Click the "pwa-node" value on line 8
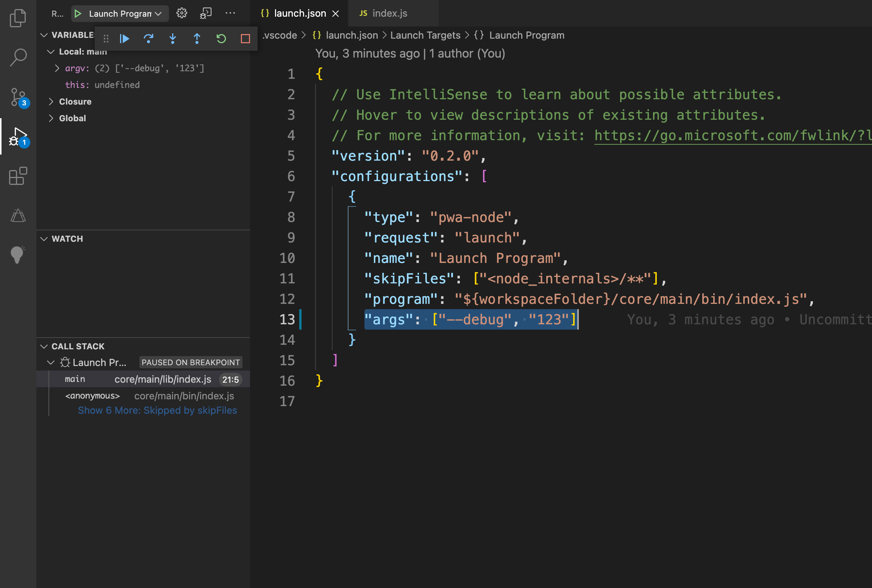The height and width of the screenshot is (588, 872). coord(471,217)
